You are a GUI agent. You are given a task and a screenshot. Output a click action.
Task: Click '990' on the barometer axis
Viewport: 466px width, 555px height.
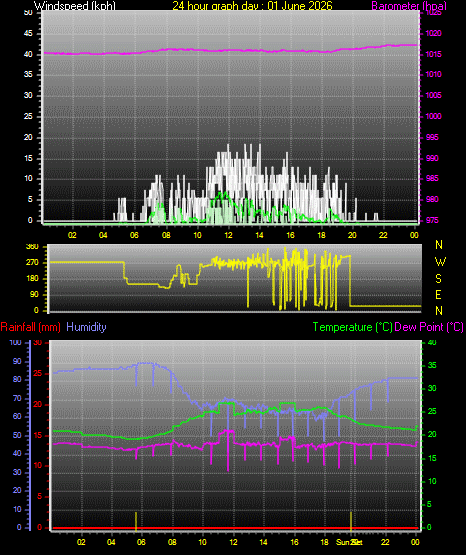tap(432, 158)
